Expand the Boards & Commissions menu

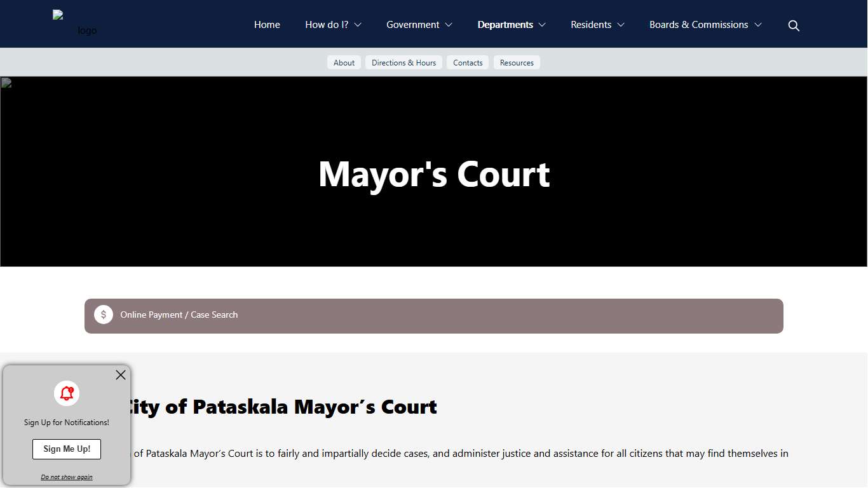click(x=705, y=24)
